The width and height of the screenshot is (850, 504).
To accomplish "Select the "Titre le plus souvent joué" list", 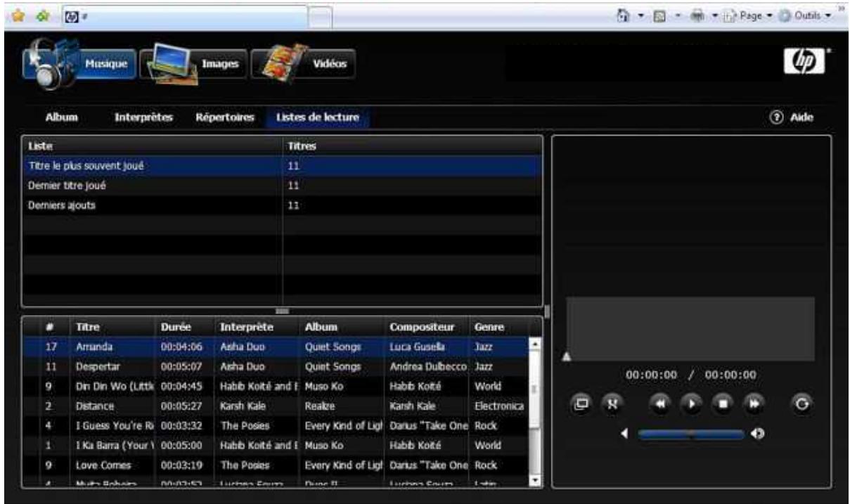I will 282,166.
